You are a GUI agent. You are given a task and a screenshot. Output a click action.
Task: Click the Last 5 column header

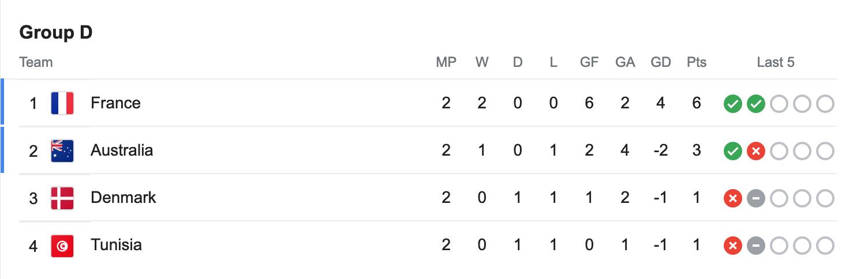click(x=776, y=62)
